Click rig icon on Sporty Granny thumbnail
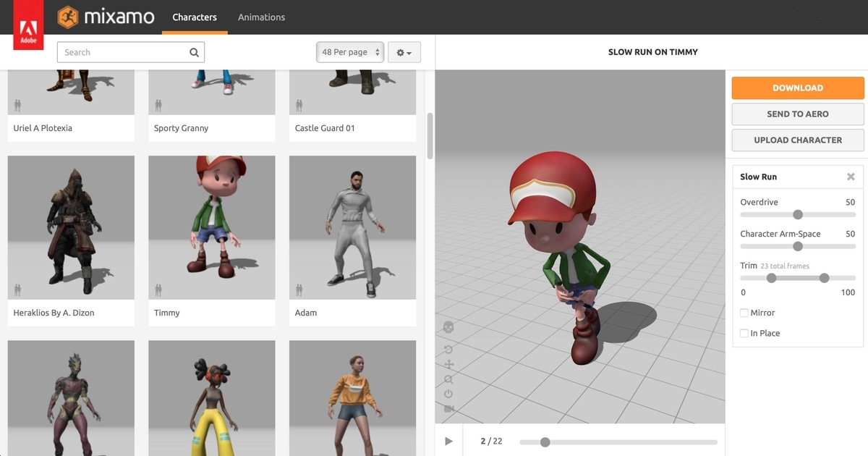 [x=158, y=106]
